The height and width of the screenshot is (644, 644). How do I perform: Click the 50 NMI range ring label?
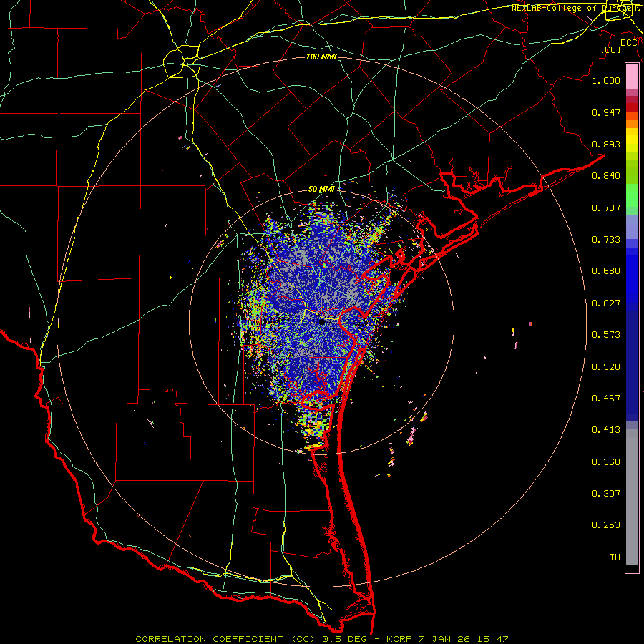(x=321, y=190)
